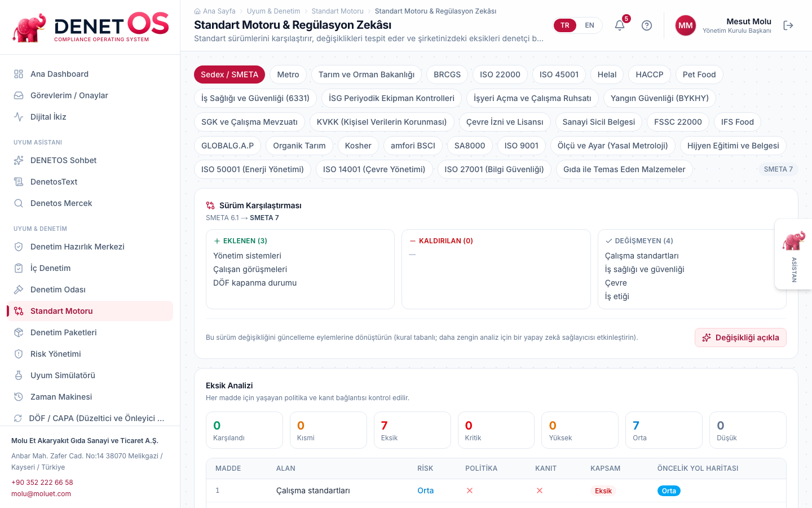The width and height of the screenshot is (812, 508).
Task: Click the DÖF / CAPA refresh icon
Action: pyautogui.click(x=18, y=418)
